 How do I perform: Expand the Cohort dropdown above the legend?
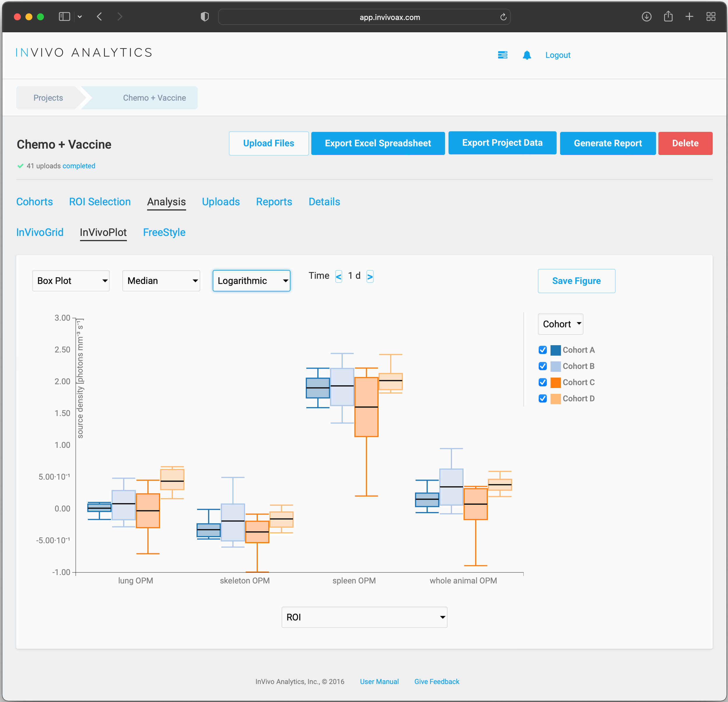560,324
